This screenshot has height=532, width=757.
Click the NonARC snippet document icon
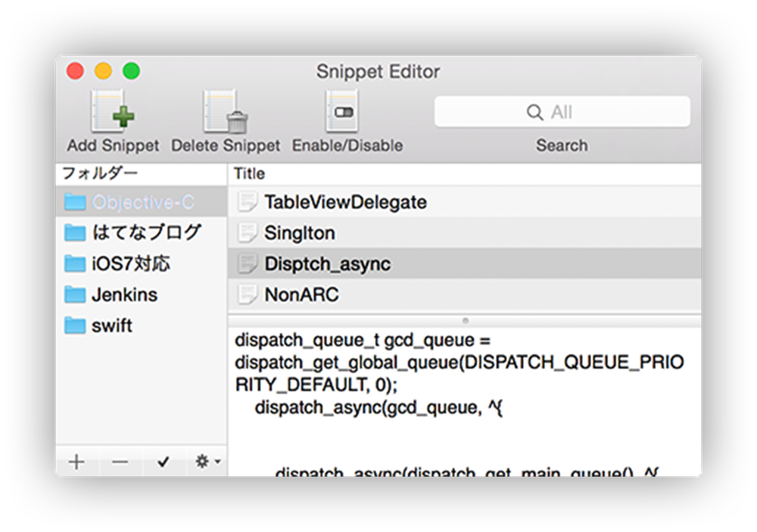click(x=247, y=294)
